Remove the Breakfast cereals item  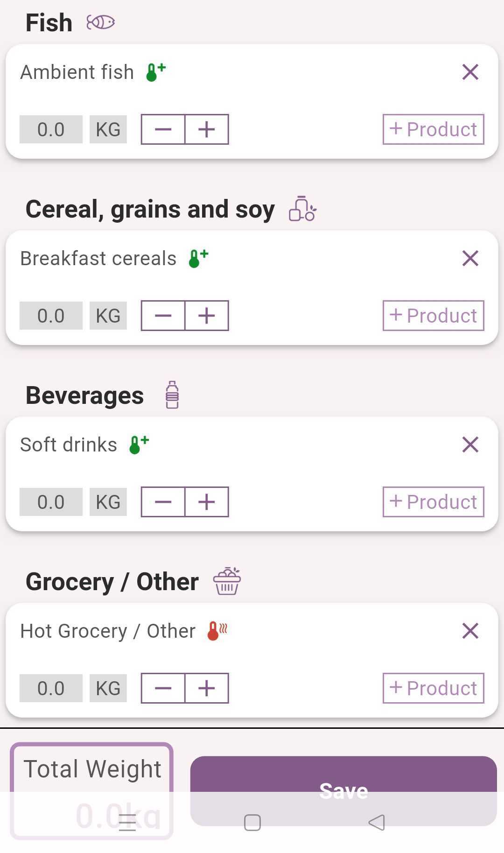point(470,258)
